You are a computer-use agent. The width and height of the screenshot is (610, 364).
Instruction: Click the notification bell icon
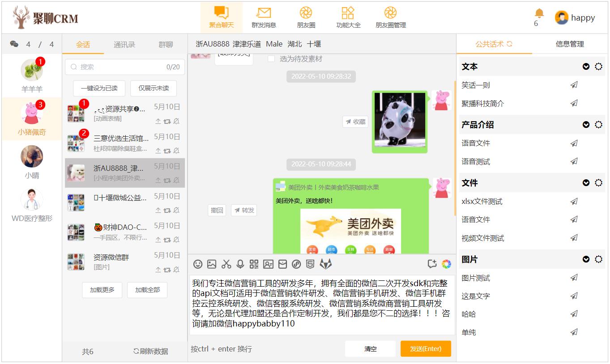pyautogui.click(x=539, y=13)
